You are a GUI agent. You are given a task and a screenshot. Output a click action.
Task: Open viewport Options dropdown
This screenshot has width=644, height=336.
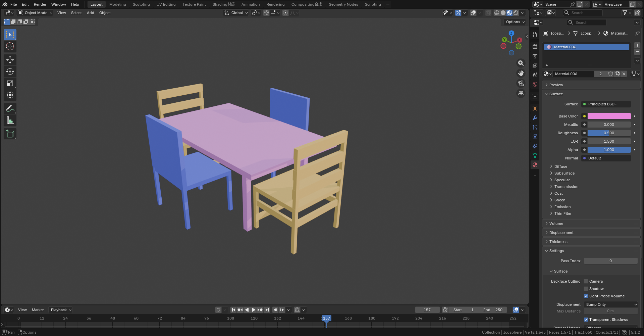pos(516,22)
